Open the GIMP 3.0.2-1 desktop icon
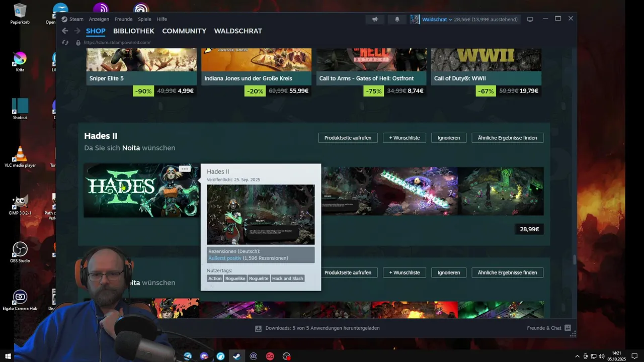644x362 pixels. pos(20,204)
